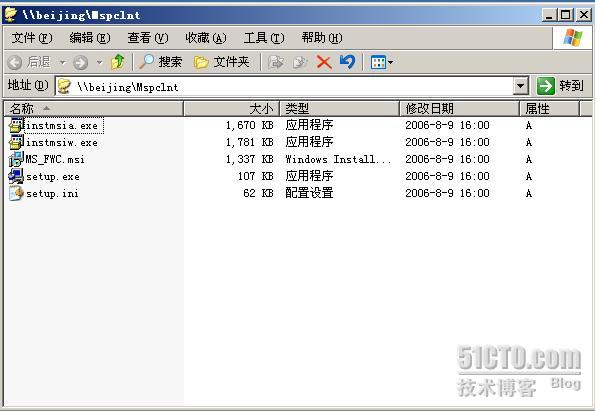Sort by 属性 column header
The height and width of the screenshot is (411, 595).
tap(549, 109)
